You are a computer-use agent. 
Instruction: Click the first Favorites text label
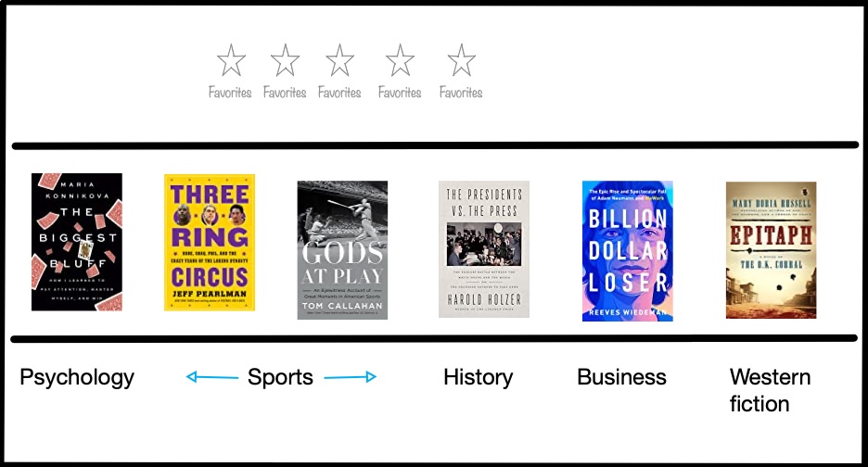(x=230, y=93)
